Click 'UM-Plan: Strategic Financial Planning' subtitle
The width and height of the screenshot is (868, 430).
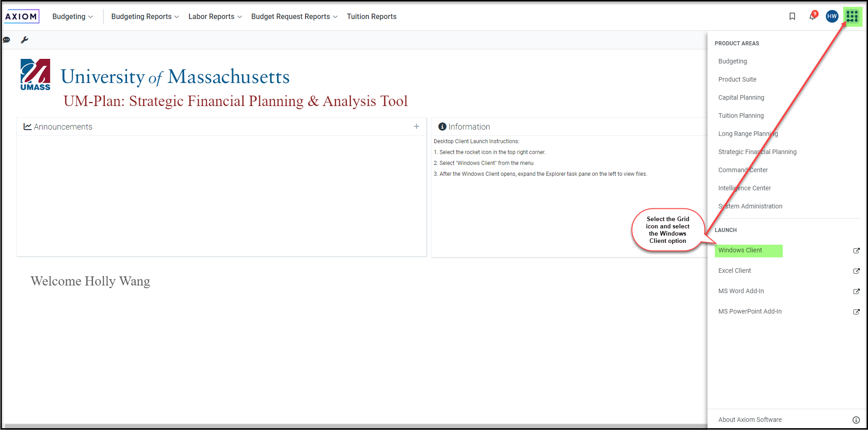235,101
